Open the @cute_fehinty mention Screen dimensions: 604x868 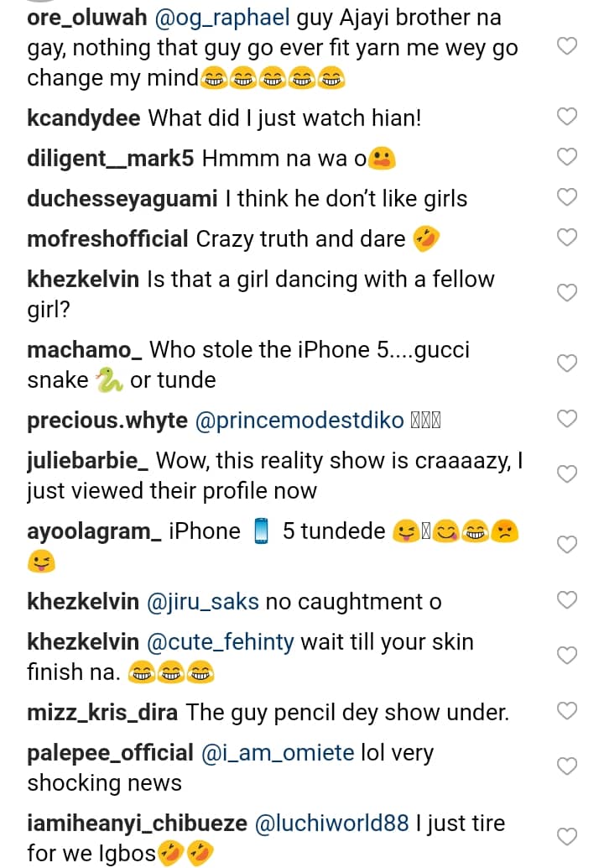click(220, 642)
